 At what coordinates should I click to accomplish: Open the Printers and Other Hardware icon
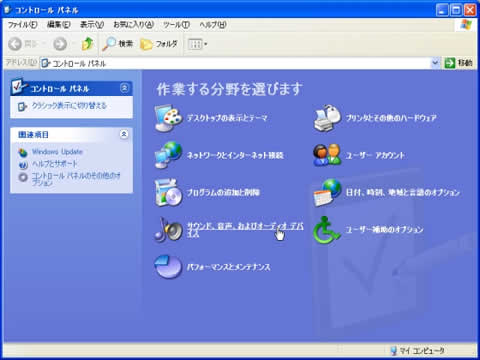click(x=327, y=118)
